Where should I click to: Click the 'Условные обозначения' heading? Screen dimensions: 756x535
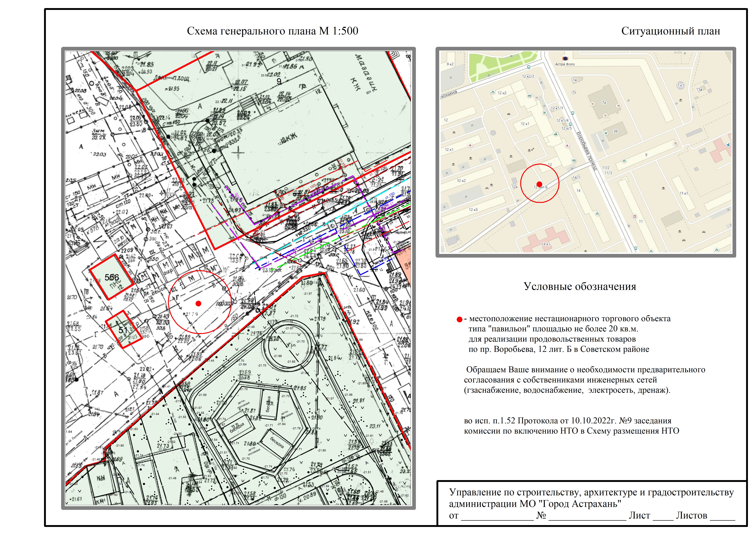tap(580, 286)
